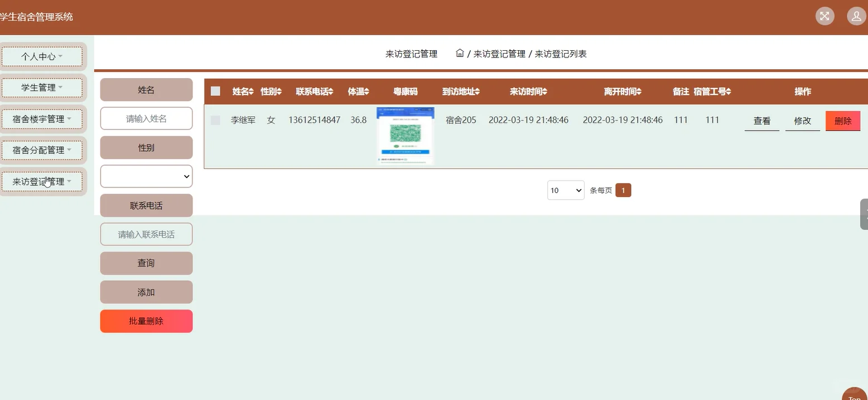The width and height of the screenshot is (868, 400).
Task: Sort by 联系电话 using its sort arrow
Action: click(331, 91)
